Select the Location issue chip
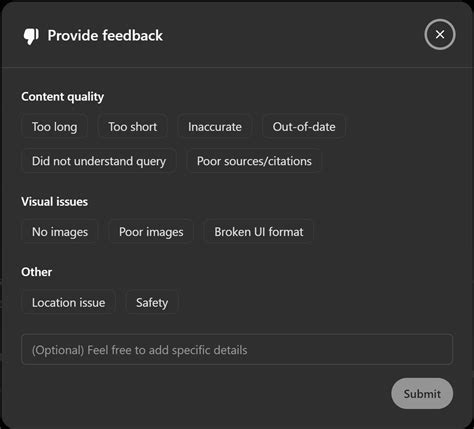 [x=69, y=302]
